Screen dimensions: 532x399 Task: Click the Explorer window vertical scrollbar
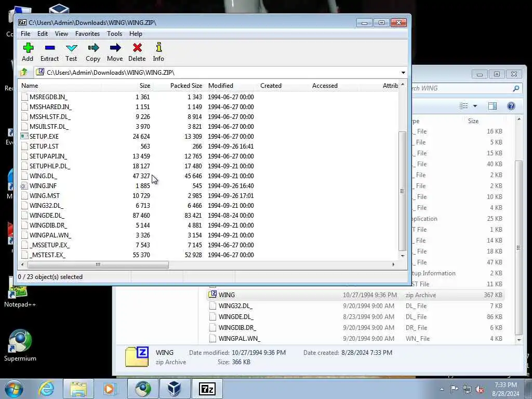(x=518, y=248)
